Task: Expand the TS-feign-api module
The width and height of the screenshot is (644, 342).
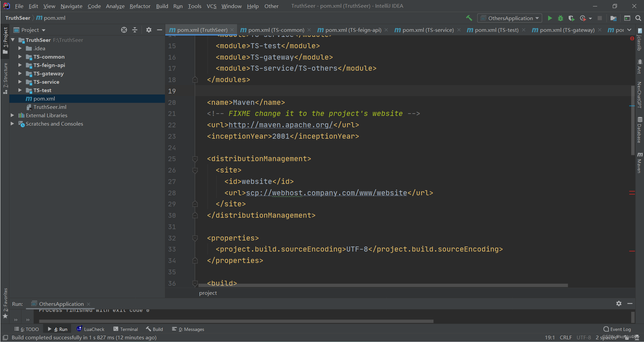Action: (20, 65)
